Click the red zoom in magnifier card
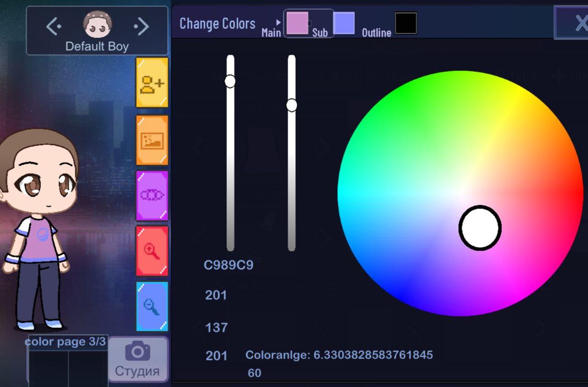 coord(152,251)
